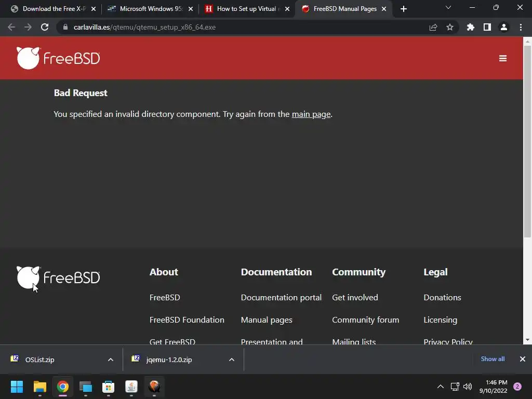Screen dimensions: 532x399
Task: Open the volume control in the tray
Action: tap(468, 387)
